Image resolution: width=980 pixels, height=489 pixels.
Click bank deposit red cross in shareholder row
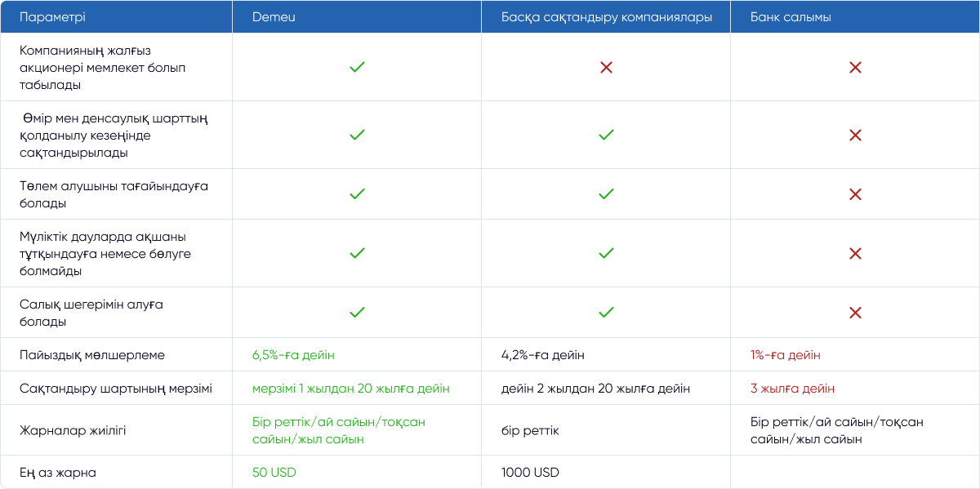tap(855, 67)
